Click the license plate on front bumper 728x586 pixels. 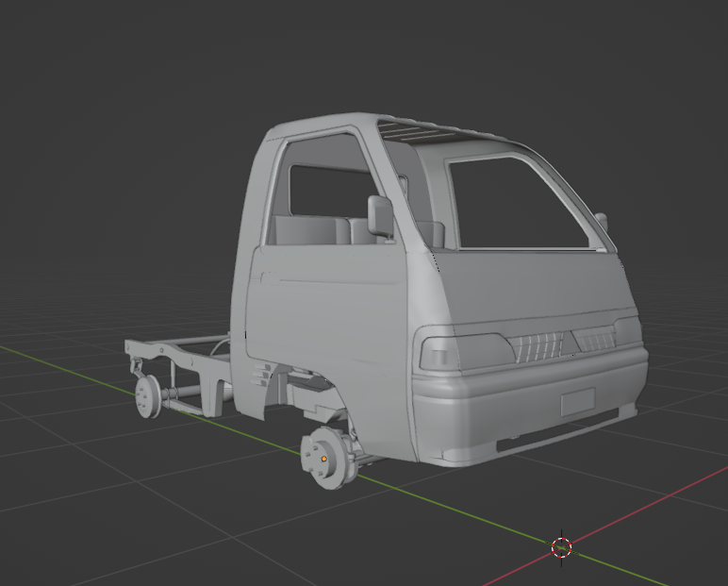point(577,401)
